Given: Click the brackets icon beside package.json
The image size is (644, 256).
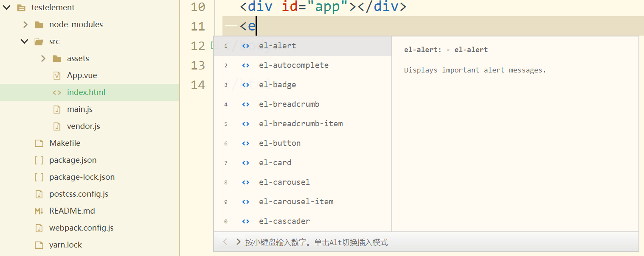Looking at the screenshot, I should pos(39,160).
